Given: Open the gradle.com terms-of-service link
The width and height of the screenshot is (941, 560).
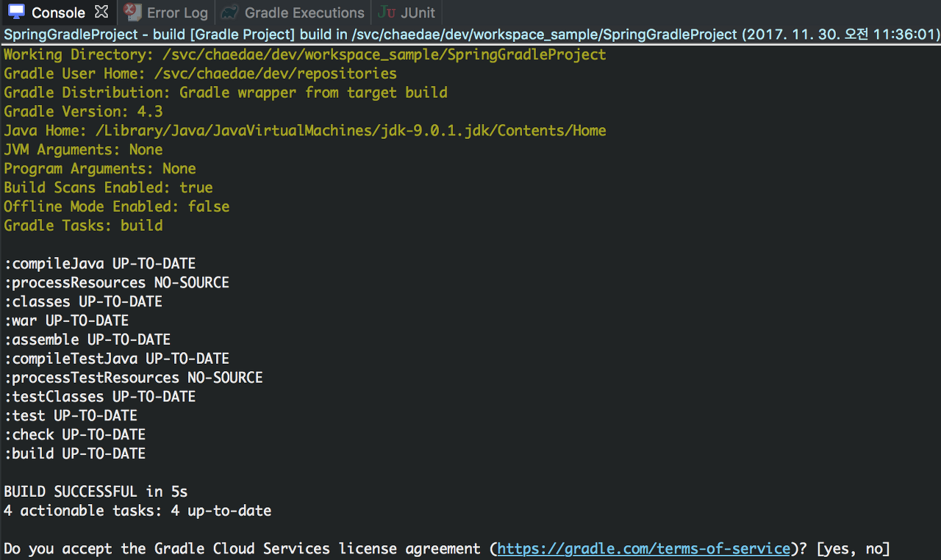Looking at the screenshot, I should (644, 549).
